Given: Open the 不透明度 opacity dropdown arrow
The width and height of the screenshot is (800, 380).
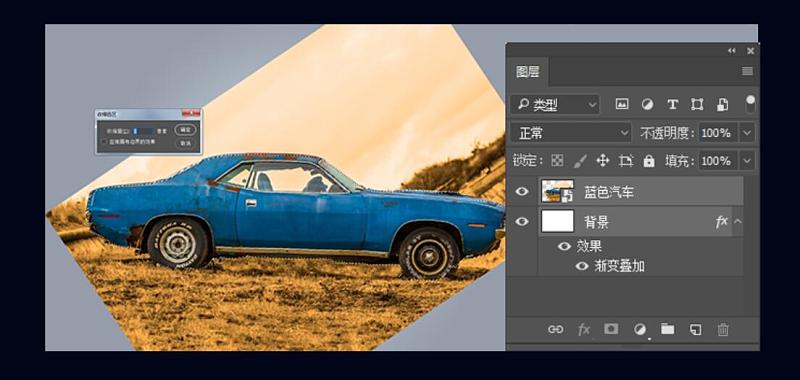Looking at the screenshot, I should click(747, 133).
